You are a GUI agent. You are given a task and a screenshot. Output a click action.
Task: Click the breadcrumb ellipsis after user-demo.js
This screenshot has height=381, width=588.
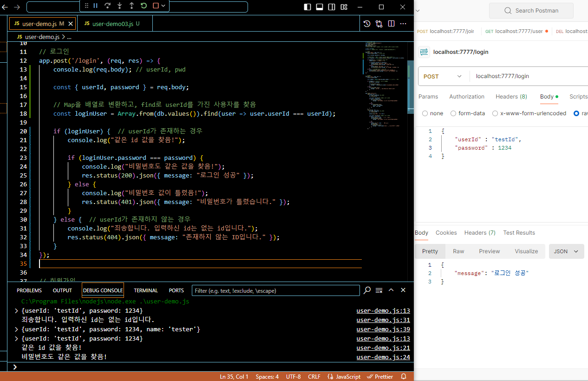pos(69,37)
